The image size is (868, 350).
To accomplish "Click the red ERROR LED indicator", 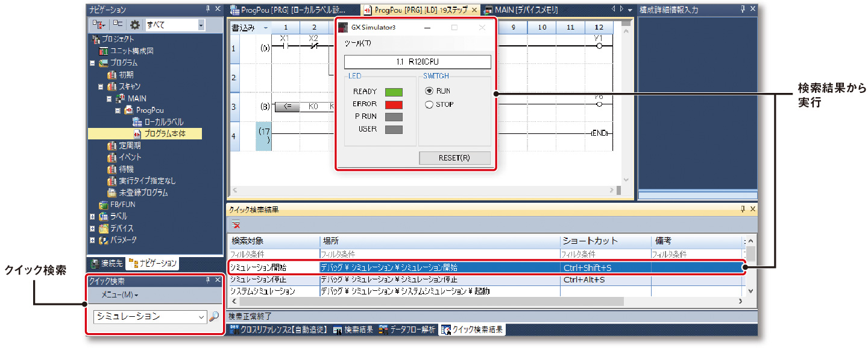I will [394, 104].
